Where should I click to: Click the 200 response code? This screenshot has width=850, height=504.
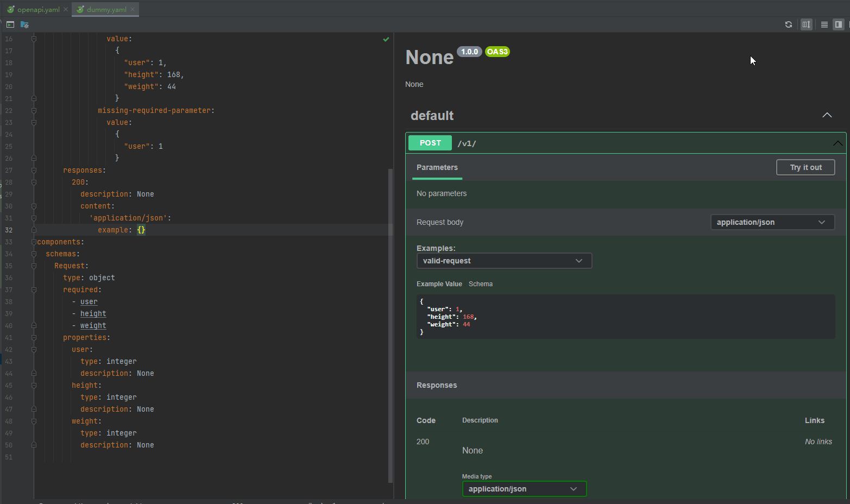423,442
